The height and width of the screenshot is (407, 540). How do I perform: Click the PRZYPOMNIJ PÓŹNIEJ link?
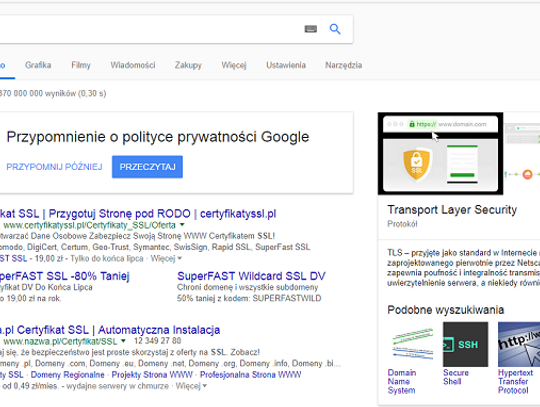click(x=54, y=167)
